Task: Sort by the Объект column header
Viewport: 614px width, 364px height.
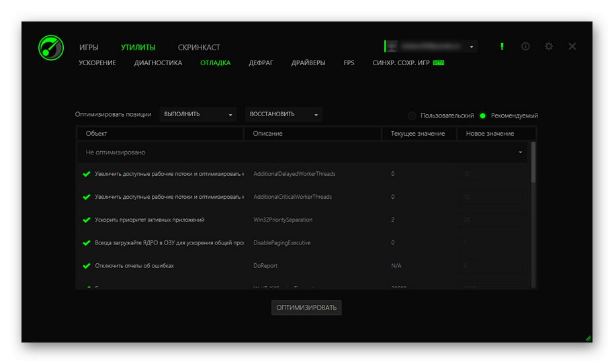Action: tap(160, 134)
